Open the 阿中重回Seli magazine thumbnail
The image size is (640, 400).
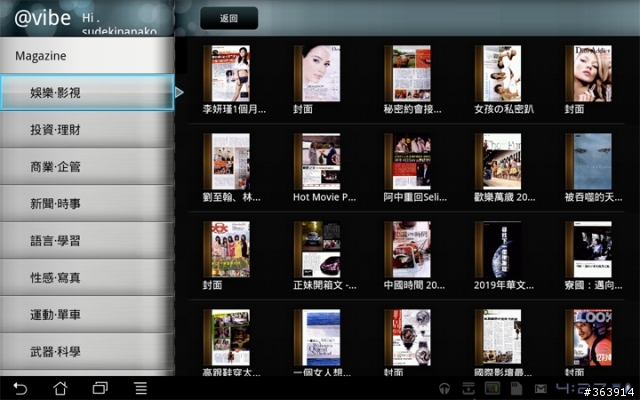(x=408, y=162)
